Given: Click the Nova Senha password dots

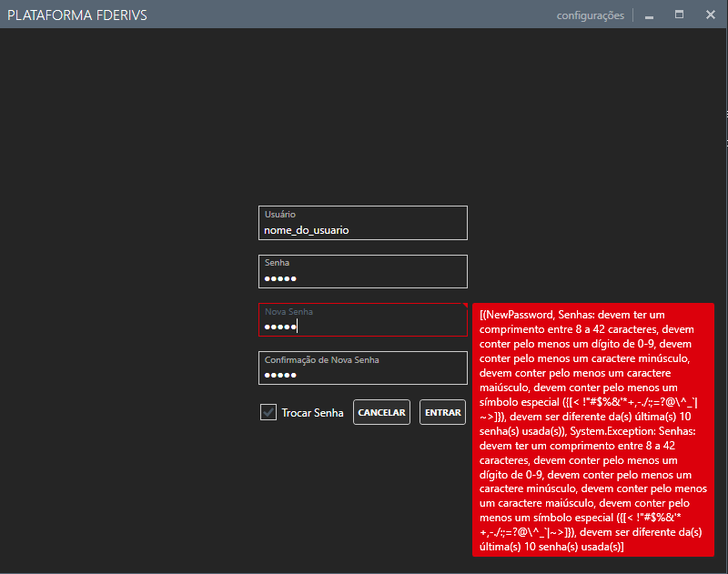Looking at the screenshot, I should (280, 327).
